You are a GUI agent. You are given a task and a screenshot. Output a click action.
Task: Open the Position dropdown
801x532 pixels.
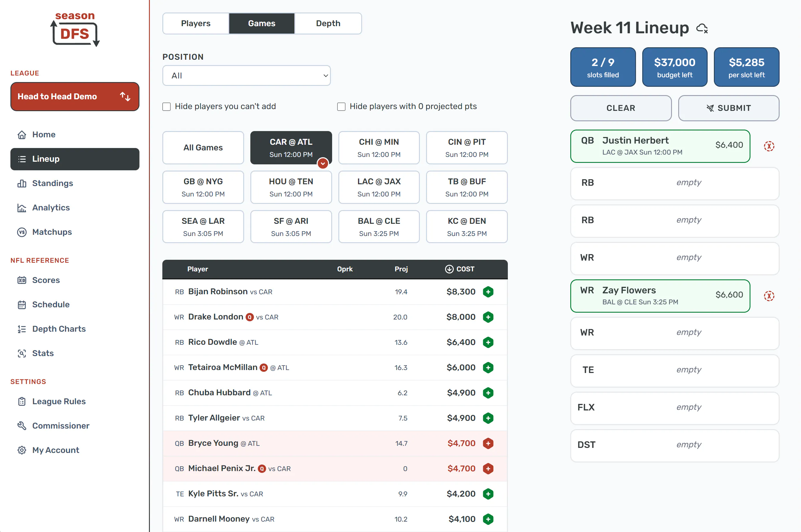(x=246, y=76)
